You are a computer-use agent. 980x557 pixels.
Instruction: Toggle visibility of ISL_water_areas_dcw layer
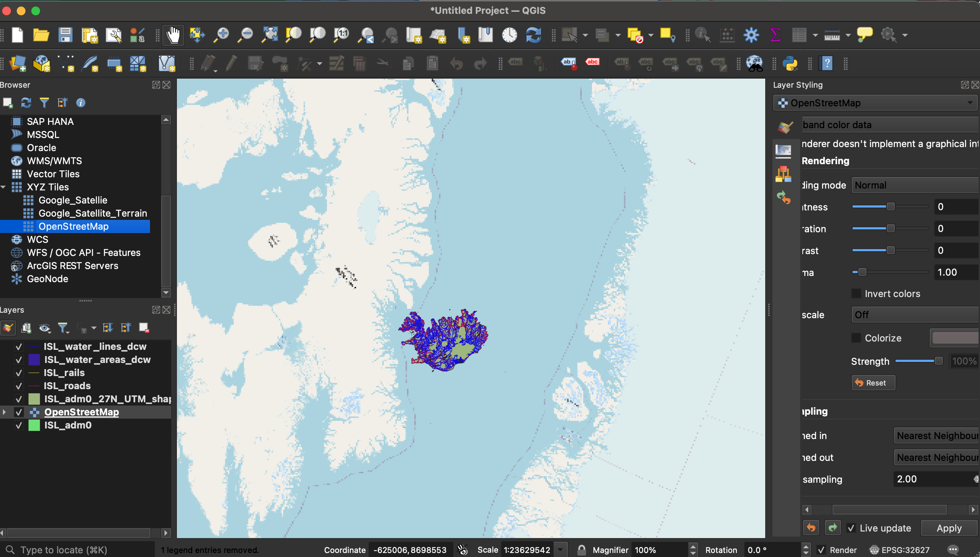[x=18, y=360]
